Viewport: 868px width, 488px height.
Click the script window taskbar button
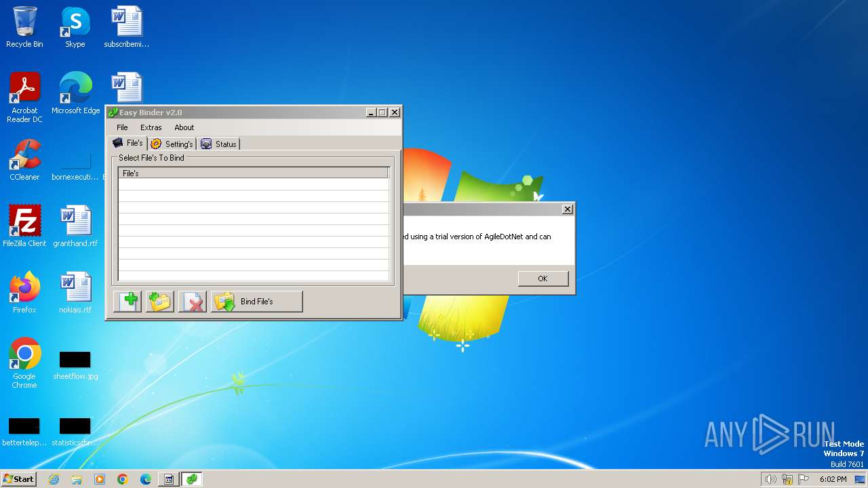pos(169,479)
